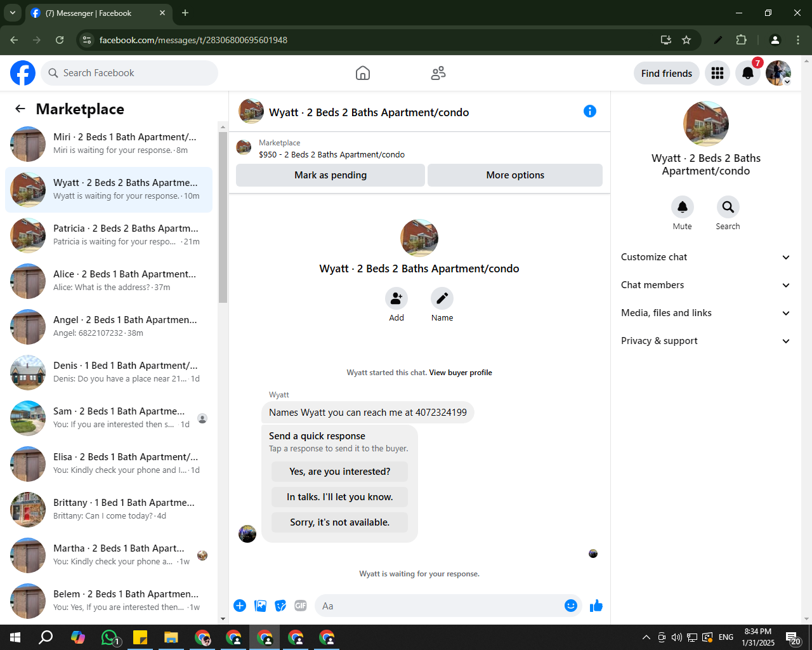Open emoji picker in message field
The width and height of the screenshot is (812, 650).
pos(571,606)
